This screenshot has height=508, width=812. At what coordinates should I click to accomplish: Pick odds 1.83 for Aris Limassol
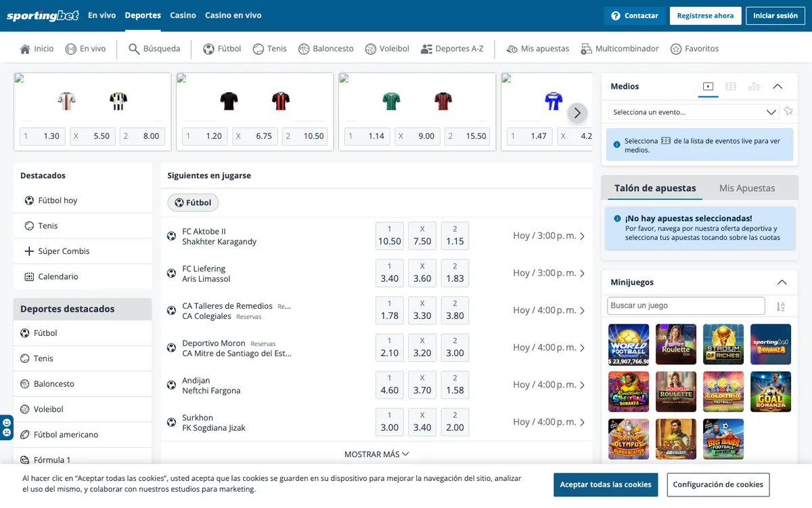point(455,273)
